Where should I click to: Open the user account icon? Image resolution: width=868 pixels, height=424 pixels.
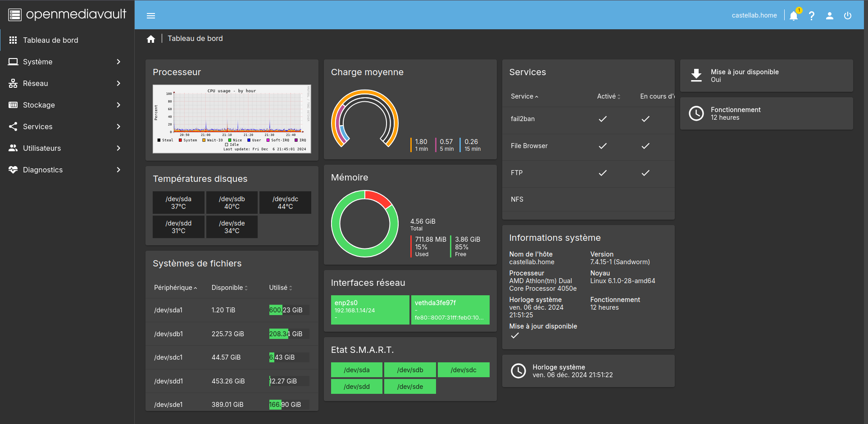point(830,16)
